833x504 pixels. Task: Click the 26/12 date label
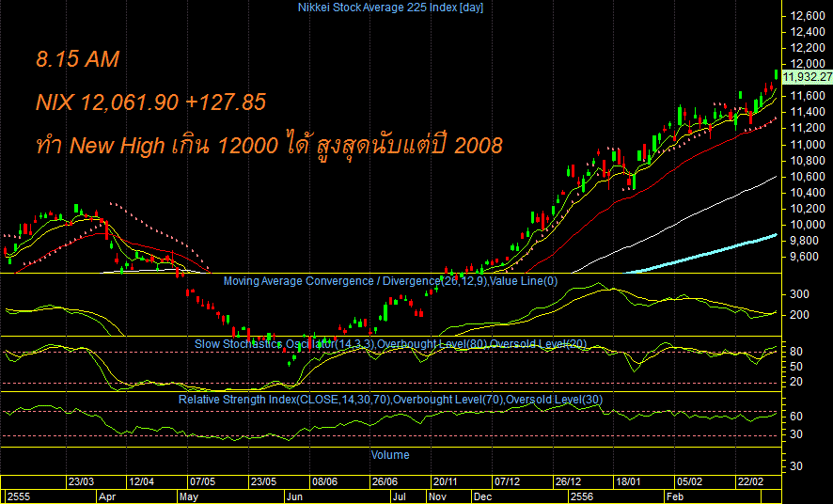click(568, 481)
